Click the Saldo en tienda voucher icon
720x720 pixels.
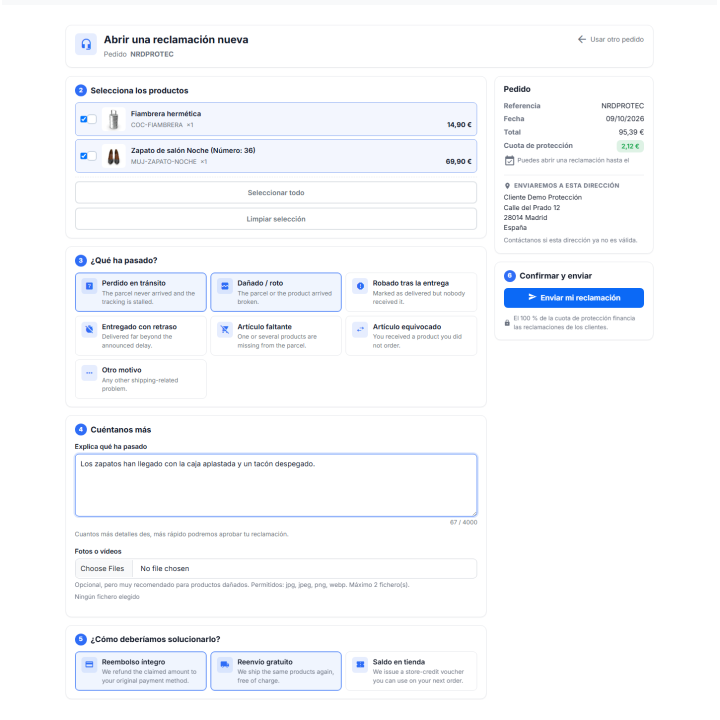click(x=360, y=664)
